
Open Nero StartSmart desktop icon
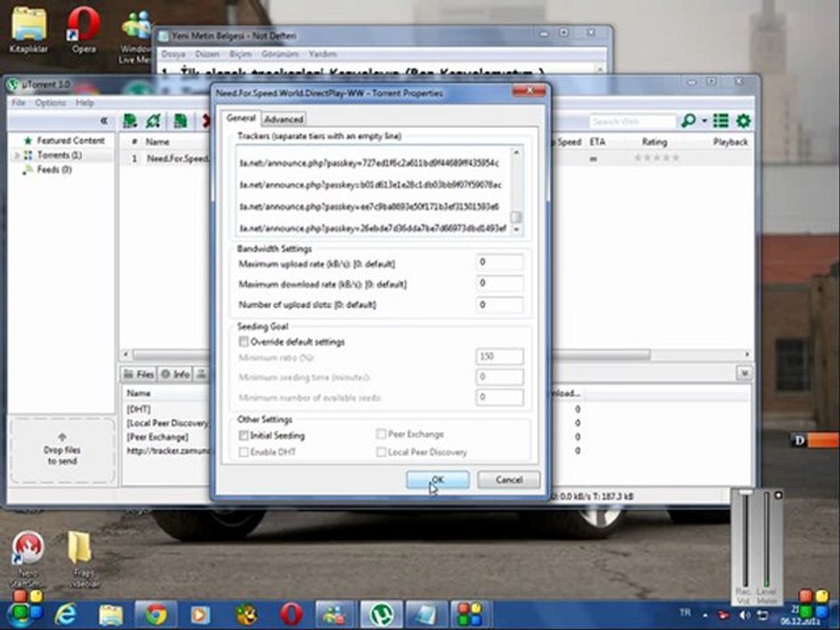point(26,558)
